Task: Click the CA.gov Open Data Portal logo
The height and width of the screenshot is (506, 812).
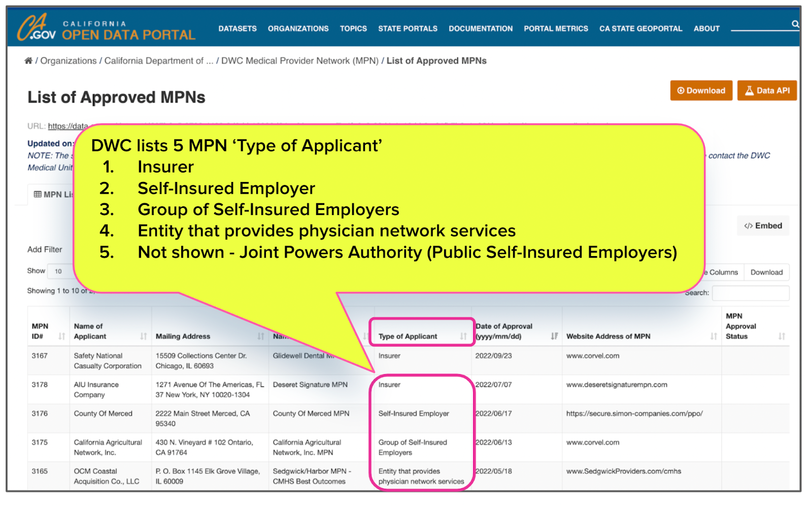Action: click(106, 28)
